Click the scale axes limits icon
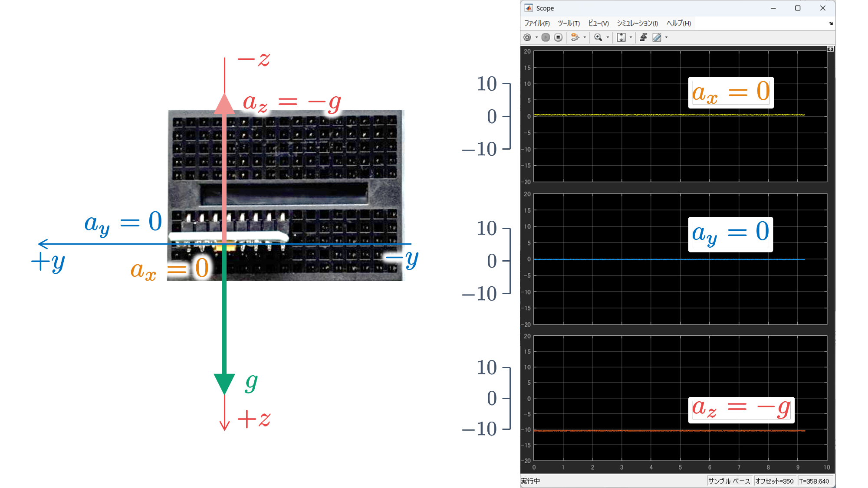Image resolution: width=868 pixels, height=488 pixels. pos(621,37)
